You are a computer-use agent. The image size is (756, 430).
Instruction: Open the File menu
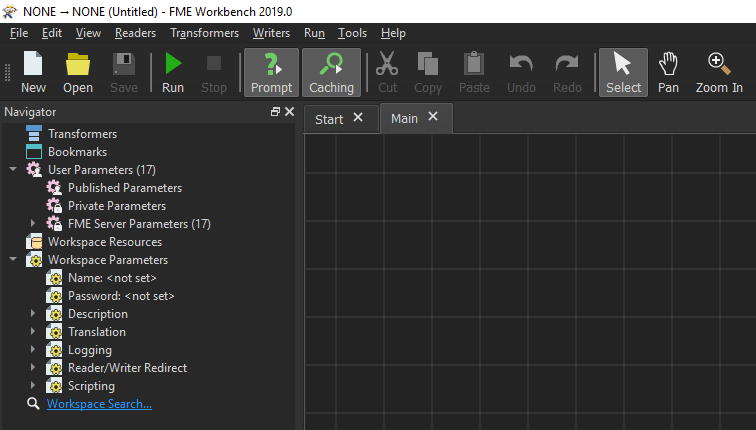point(19,33)
